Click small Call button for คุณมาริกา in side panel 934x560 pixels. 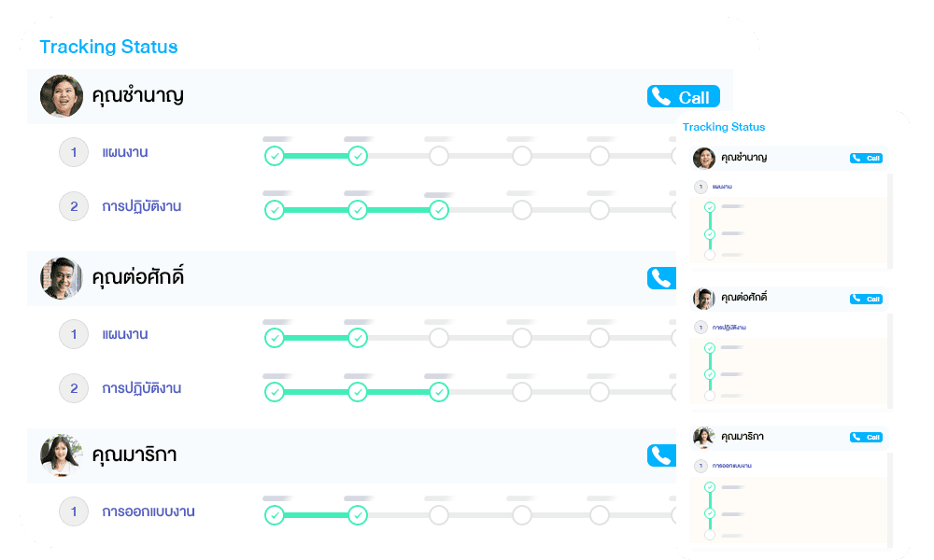[x=866, y=437]
